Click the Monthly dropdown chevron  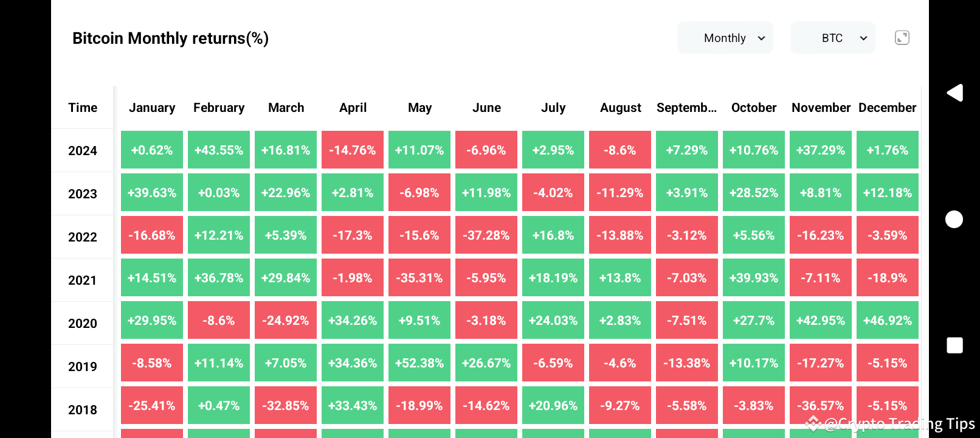[x=761, y=38]
